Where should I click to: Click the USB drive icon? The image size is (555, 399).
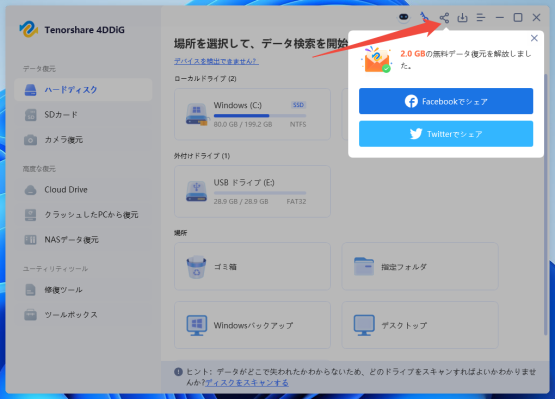(x=196, y=192)
